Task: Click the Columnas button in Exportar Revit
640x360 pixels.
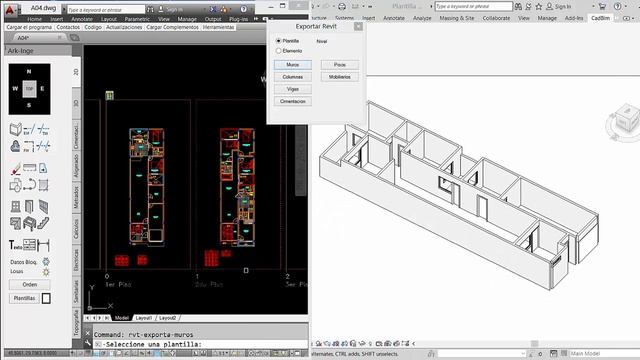Action: tap(293, 77)
